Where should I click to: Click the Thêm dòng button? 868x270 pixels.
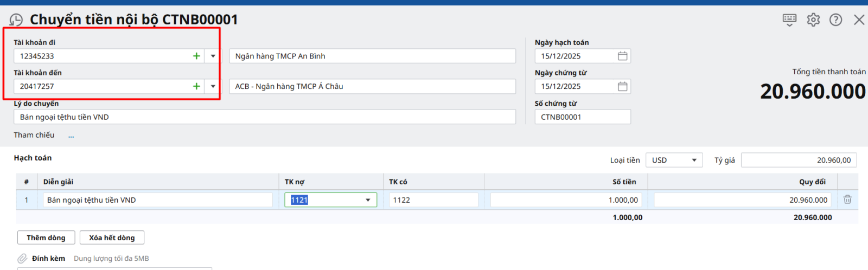tap(46, 237)
